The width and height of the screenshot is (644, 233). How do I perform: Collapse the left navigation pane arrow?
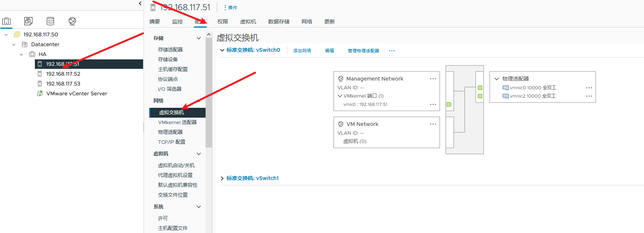[140, 4]
